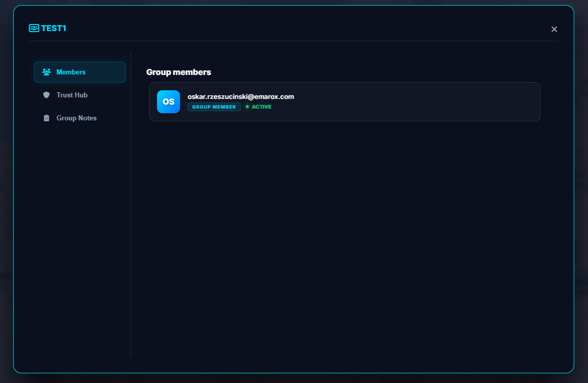Click blank content area below member card
This screenshot has height=383, width=588.
[344, 229]
